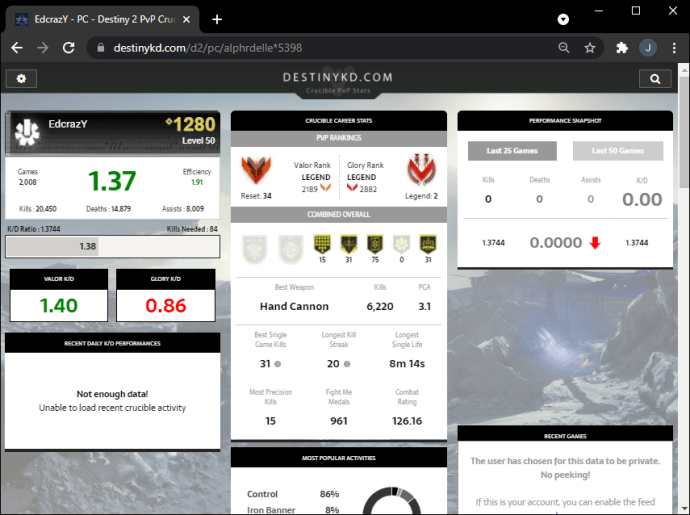The width and height of the screenshot is (690, 515).
Task: Open the zoom magnifier icon in address bar
Action: (564, 48)
